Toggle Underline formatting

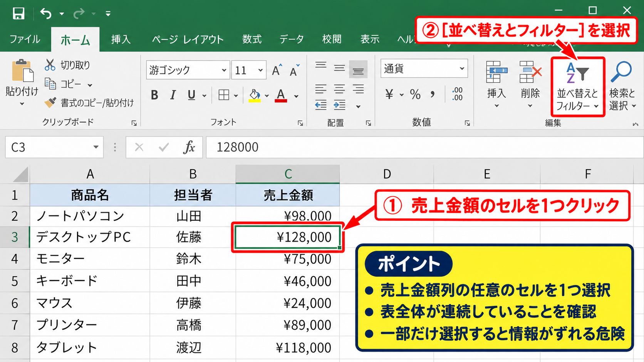(191, 95)
